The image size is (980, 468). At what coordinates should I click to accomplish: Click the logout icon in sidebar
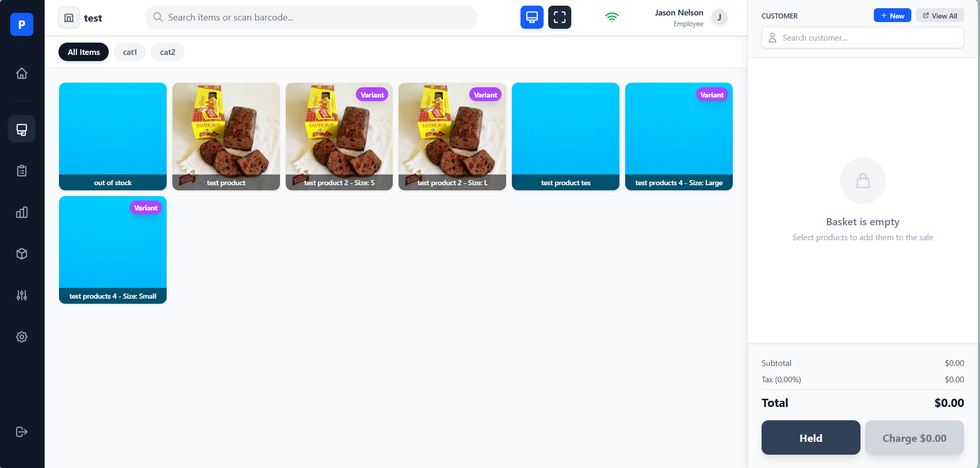click(x=22, y=432)
